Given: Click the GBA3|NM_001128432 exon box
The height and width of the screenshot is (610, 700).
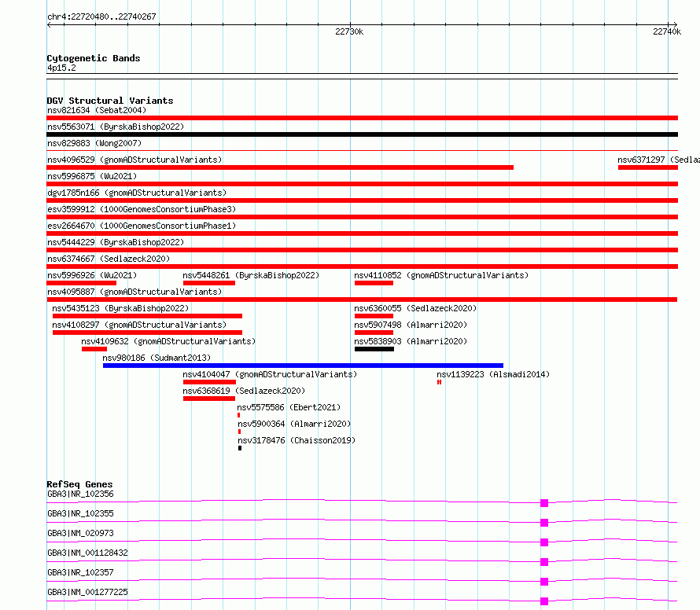Looking at the screenshot, I should (x=544, y=562).
